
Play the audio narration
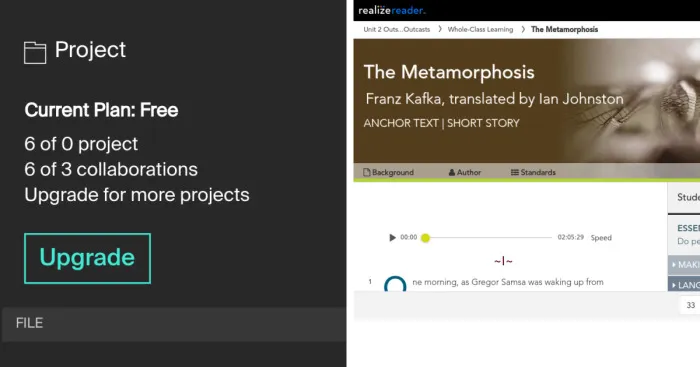point(392,238)
